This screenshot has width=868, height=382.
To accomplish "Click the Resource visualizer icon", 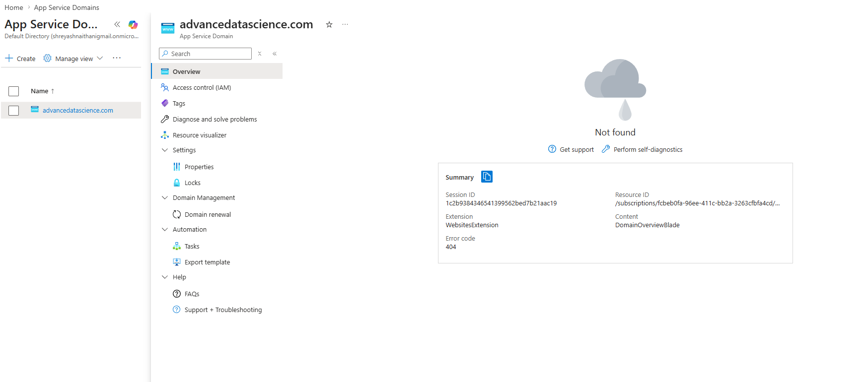I will pos(165,135).
